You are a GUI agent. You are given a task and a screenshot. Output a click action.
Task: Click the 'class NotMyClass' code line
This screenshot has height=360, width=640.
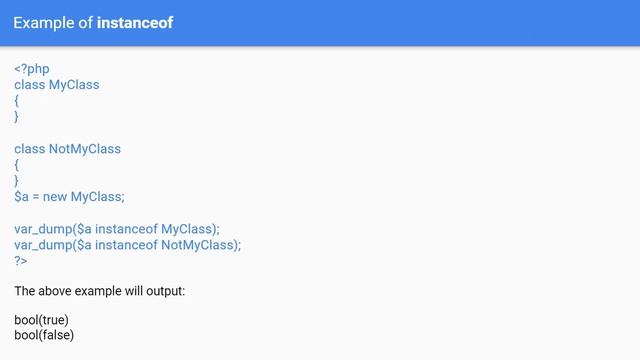pos(67,149)
